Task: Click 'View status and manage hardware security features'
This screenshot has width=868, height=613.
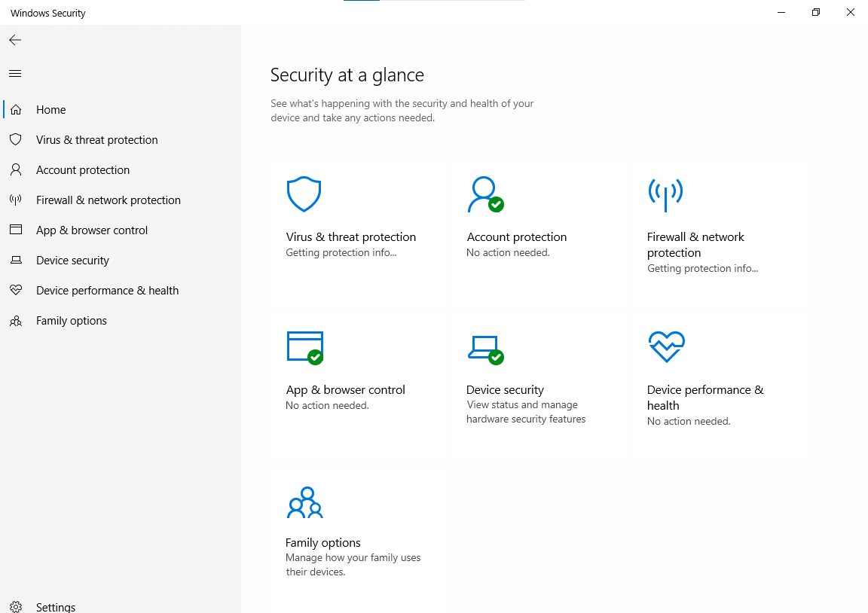Action: (526, 412)
